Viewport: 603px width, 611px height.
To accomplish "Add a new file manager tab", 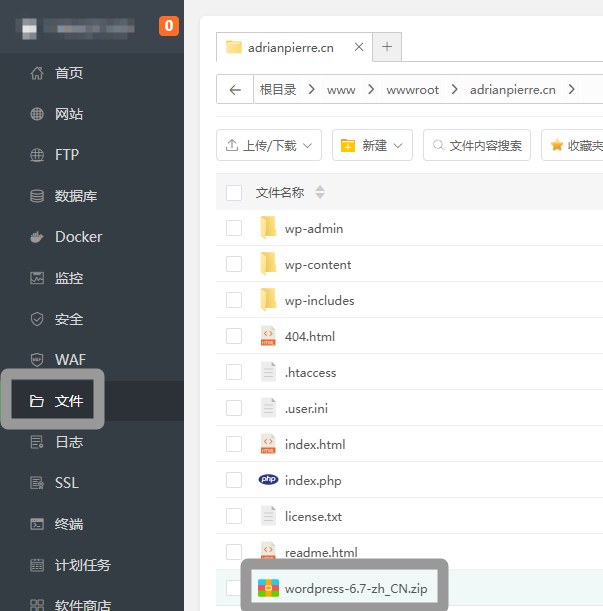I will click(x=387, y=47).
